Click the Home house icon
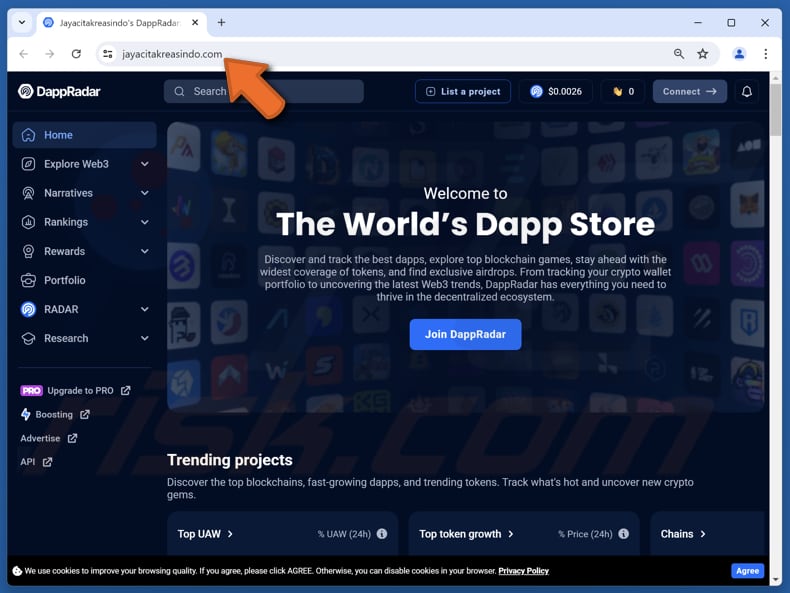790x593 pixels. (x=29, y=135)
